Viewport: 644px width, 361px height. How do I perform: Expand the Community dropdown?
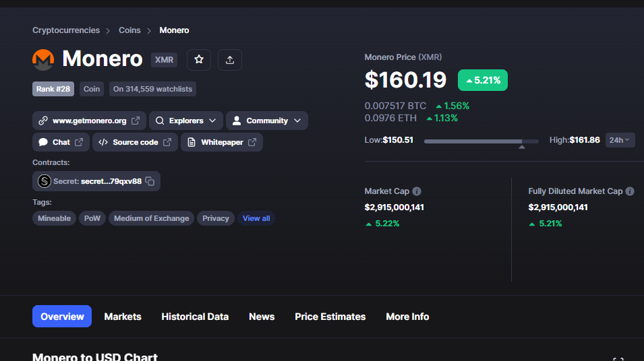click(x=267, y=121)
